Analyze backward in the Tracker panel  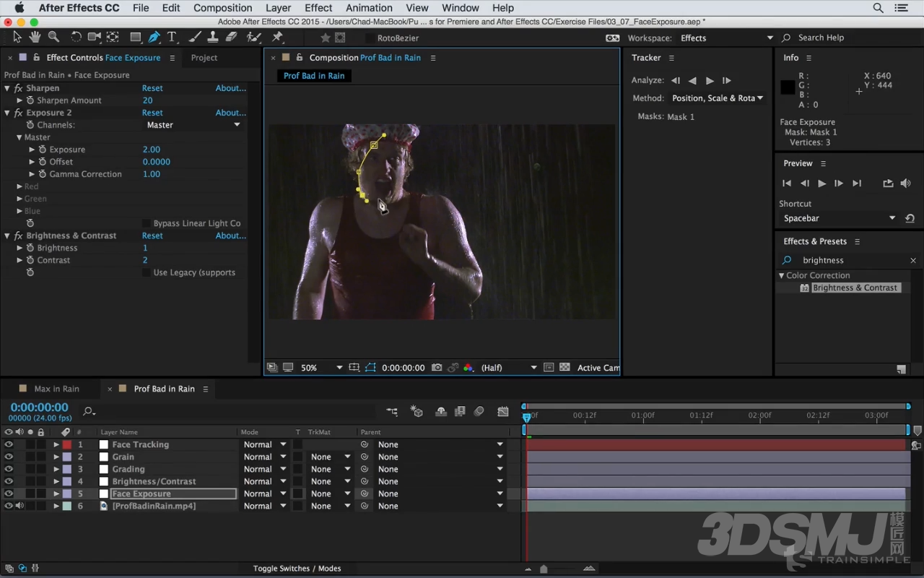(692, 80)
